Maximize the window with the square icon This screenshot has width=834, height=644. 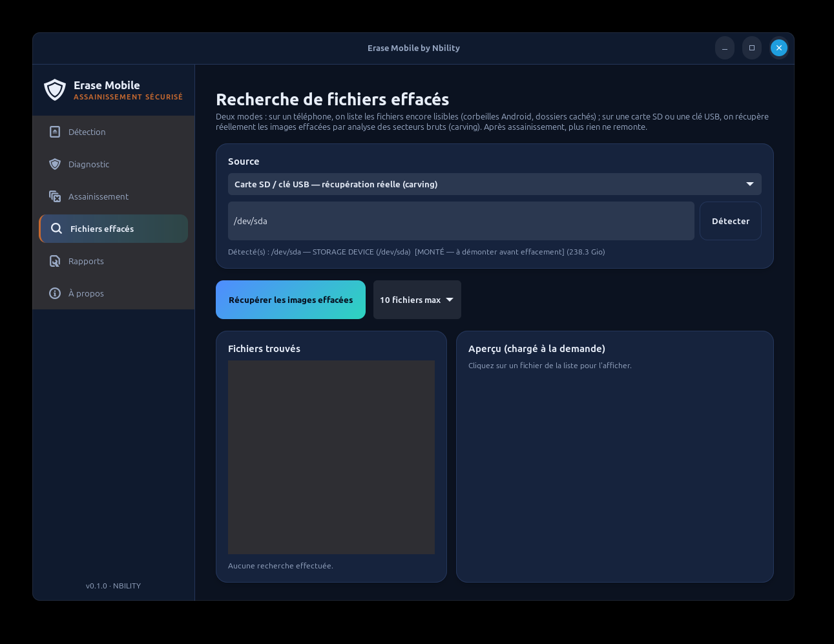[x=752, y=48]
